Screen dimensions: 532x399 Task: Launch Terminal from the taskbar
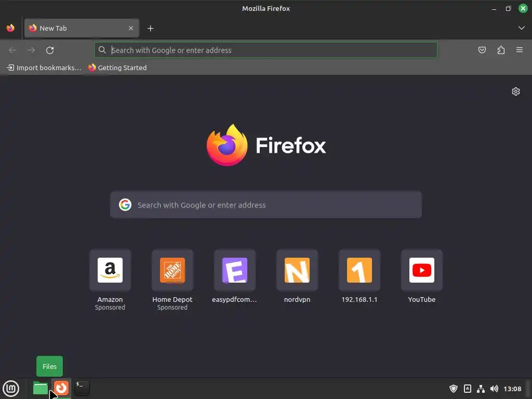(x=82, y=388)
